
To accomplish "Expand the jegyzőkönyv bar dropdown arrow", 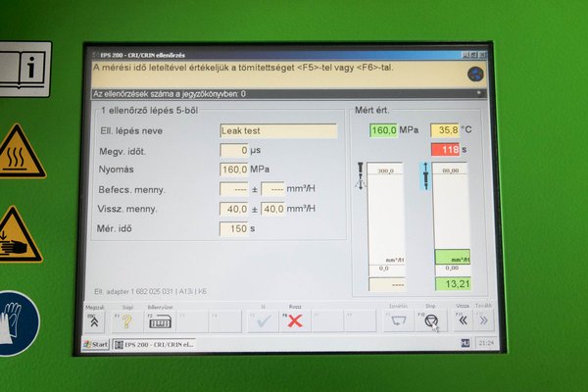I will coord(478,94).
